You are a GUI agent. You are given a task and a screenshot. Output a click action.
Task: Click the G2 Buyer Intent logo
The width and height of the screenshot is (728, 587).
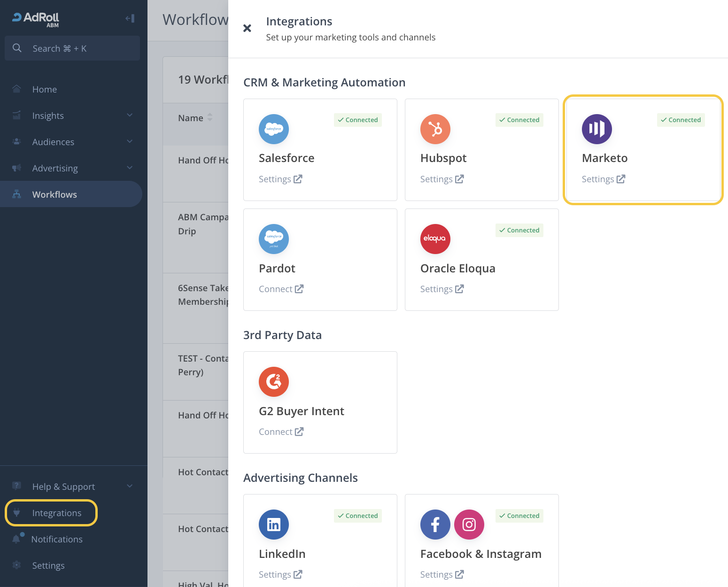274,382
